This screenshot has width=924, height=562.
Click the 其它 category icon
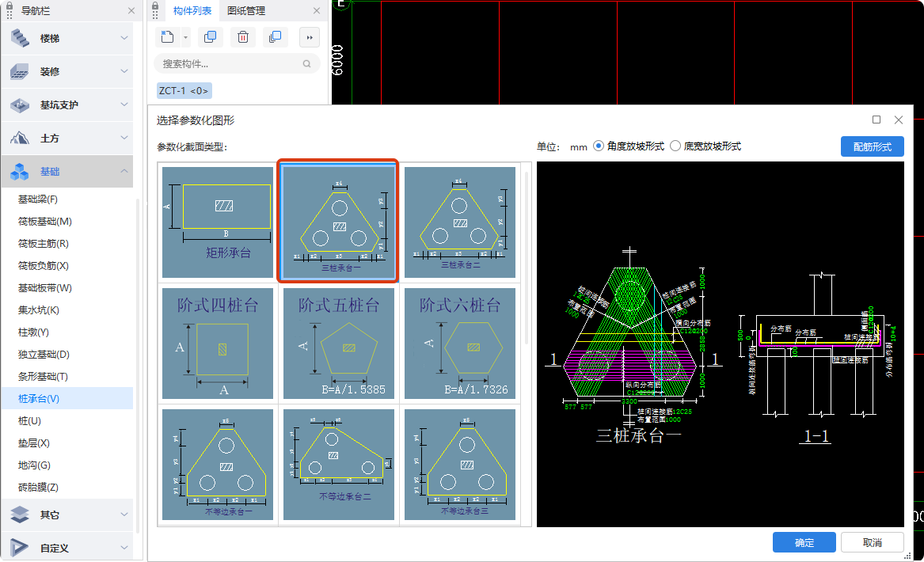pos(20,515)
